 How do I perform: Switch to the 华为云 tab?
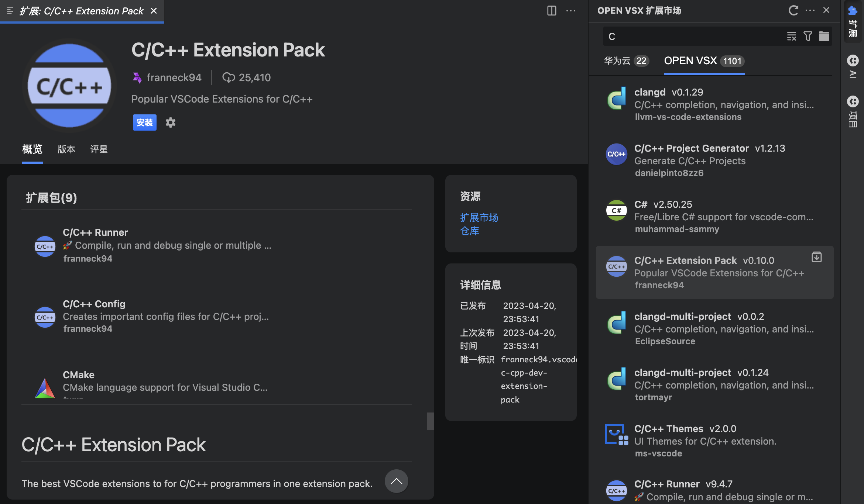point(626,61)
